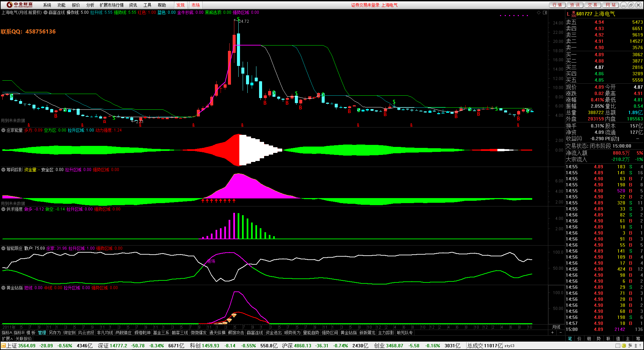
Task: Click the 交易 button
Action: coord(592,5)
